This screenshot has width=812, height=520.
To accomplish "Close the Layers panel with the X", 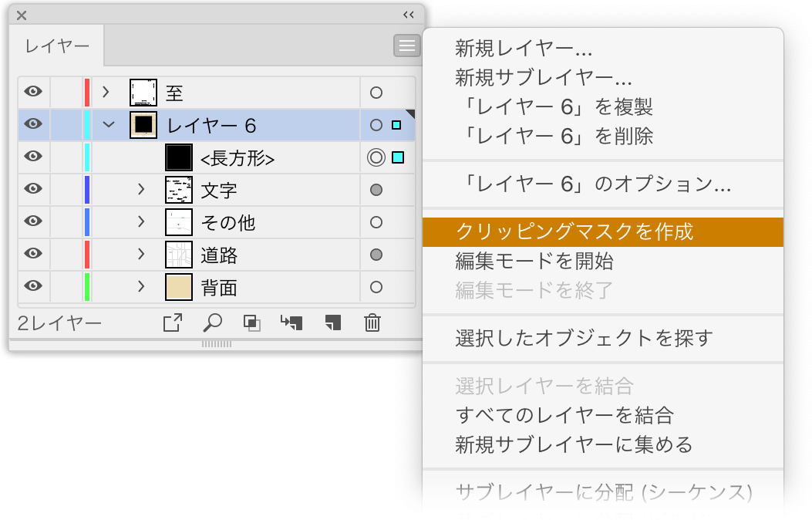I will 22,15.
